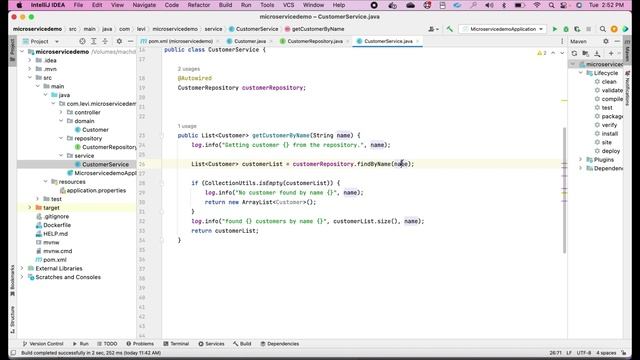Open Version Control tool window
Screen dimensions: 640x360
[43, 344]
